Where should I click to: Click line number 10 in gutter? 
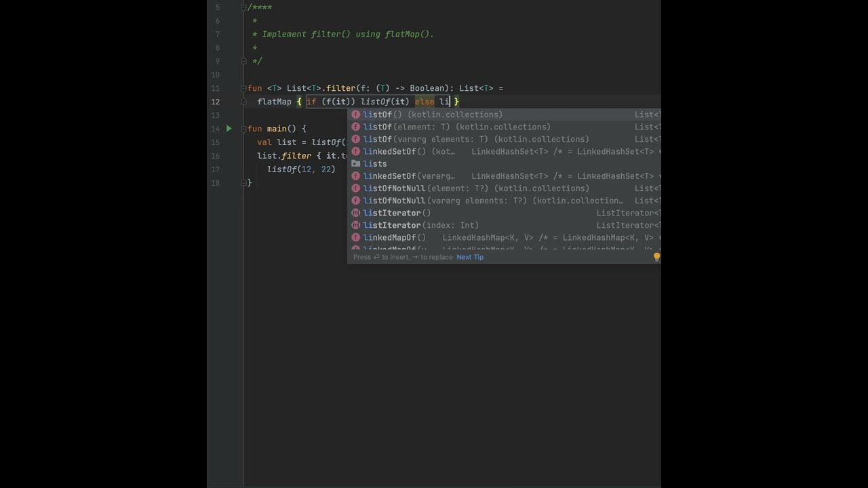tap(216, 75)
